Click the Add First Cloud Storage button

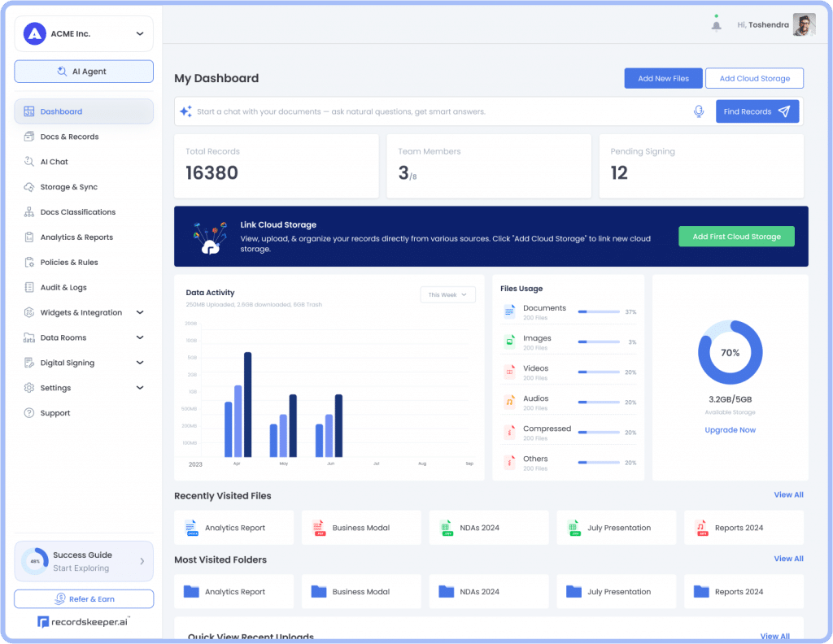point(736,236)
